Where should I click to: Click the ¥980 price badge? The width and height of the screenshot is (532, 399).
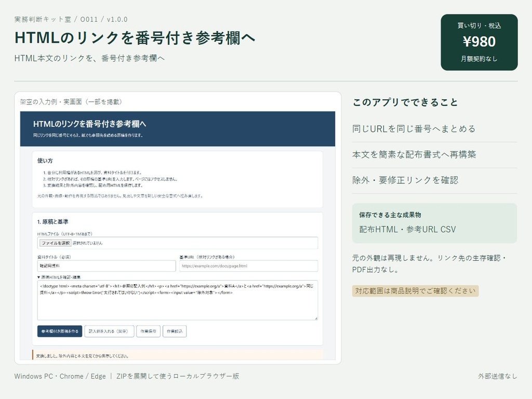pyautogui.click(x=479, y=42)
